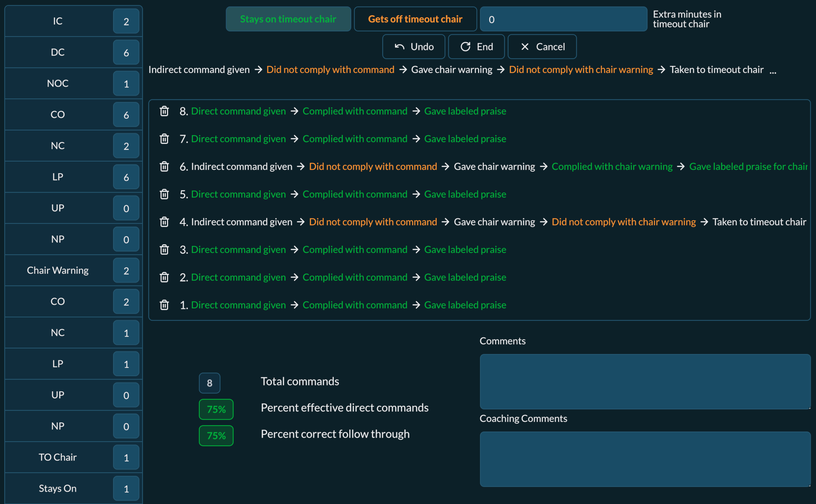Click the LP label whose count is 6
The image size is (816, 504).
coord(58,177)
